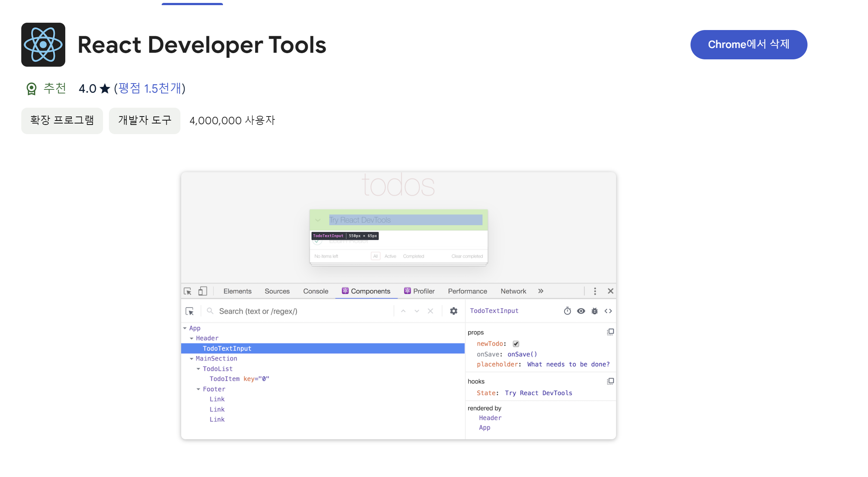Image resolution: width=868 pixels, height=477 pixels.
Task: Switch to the Console tab
Action: click(x=316, y=291)
